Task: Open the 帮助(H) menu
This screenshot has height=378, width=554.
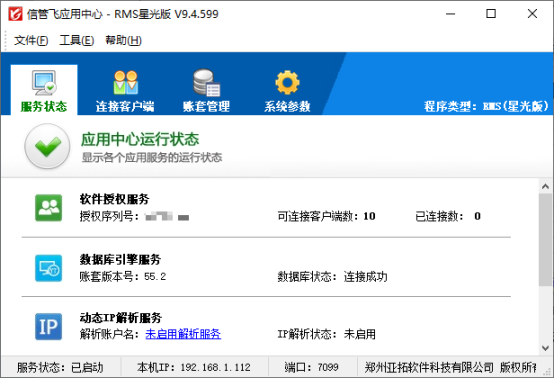Action: pyautogui.click(x=123, y=40)
